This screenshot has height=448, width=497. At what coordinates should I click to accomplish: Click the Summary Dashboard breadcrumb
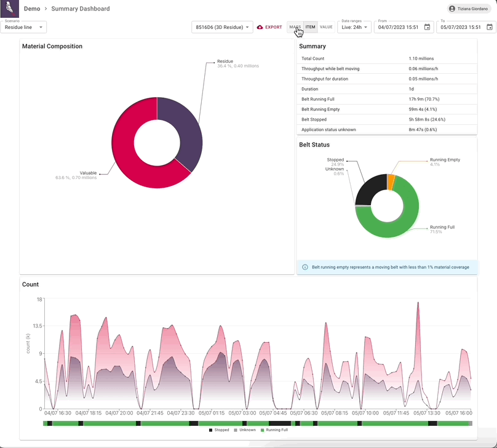[x=81, y=9]
